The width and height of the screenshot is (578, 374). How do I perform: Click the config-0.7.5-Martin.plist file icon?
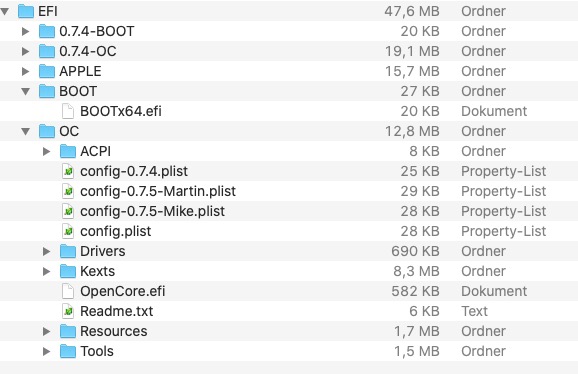(68, 191)
